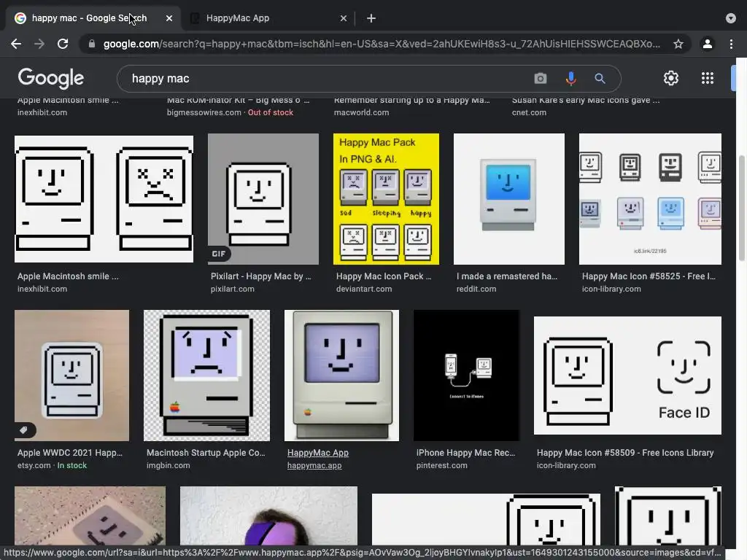This screenshot has width=747, height=560.
Task: Open the remastered blue happy mac image
Action: coord(508,199)
